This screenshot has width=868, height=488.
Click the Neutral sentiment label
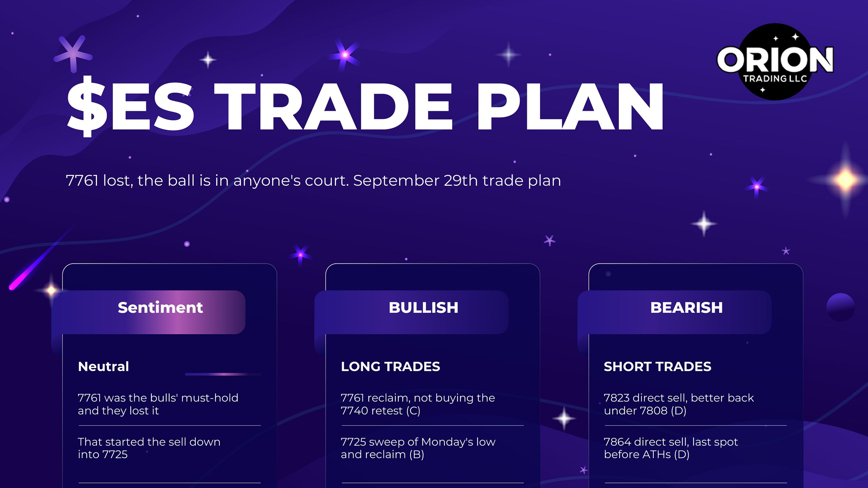(x=103, y=366)
